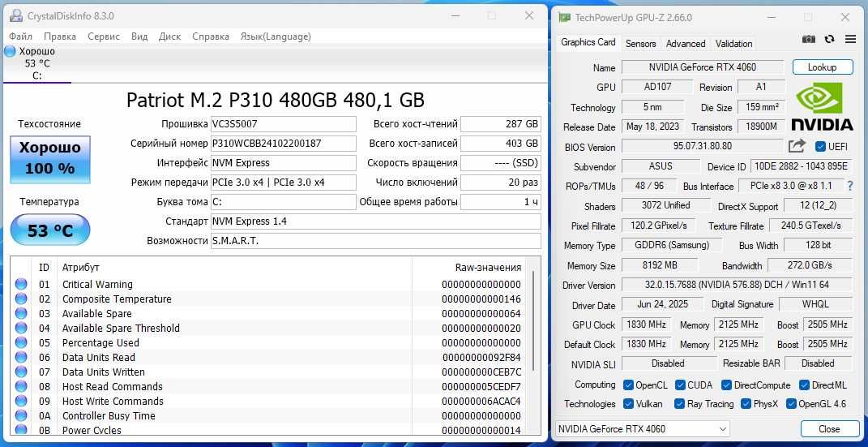Screen dimensions: 868x447
Task: Click the Close button in GPU-Z
Action: click(x=829, y=428)
